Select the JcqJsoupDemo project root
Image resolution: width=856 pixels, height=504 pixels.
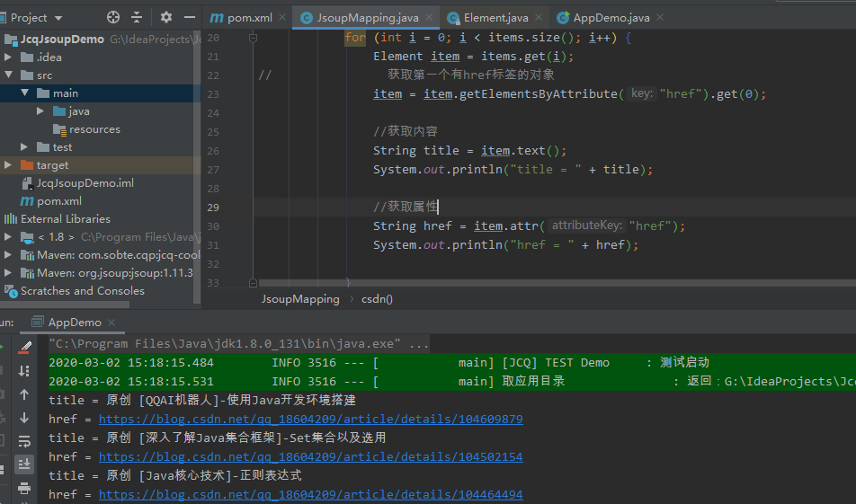[x=62, y=40]
